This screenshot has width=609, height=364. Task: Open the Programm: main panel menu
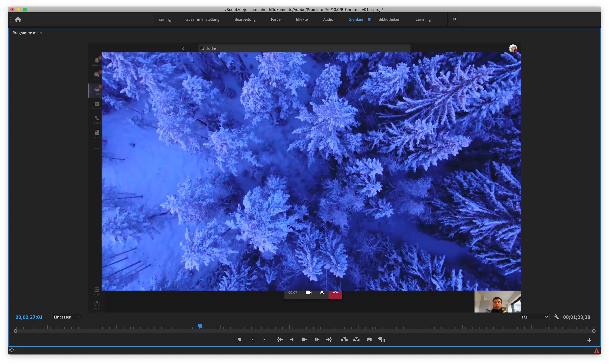coord(47,33)
